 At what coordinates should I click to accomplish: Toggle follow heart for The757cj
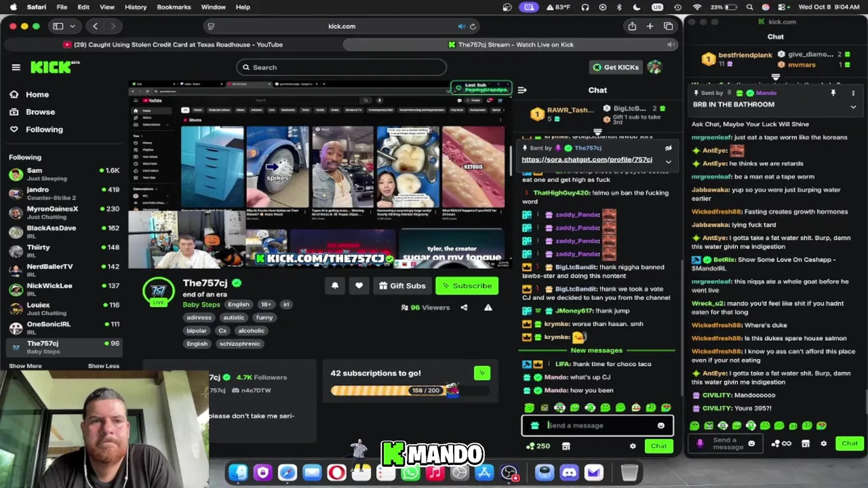(x=359, y=285)
